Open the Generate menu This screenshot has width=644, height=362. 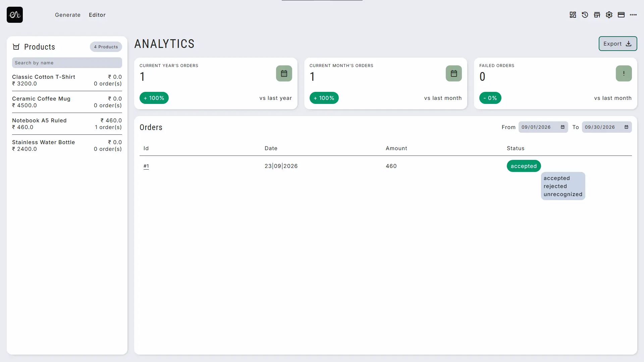68,15
